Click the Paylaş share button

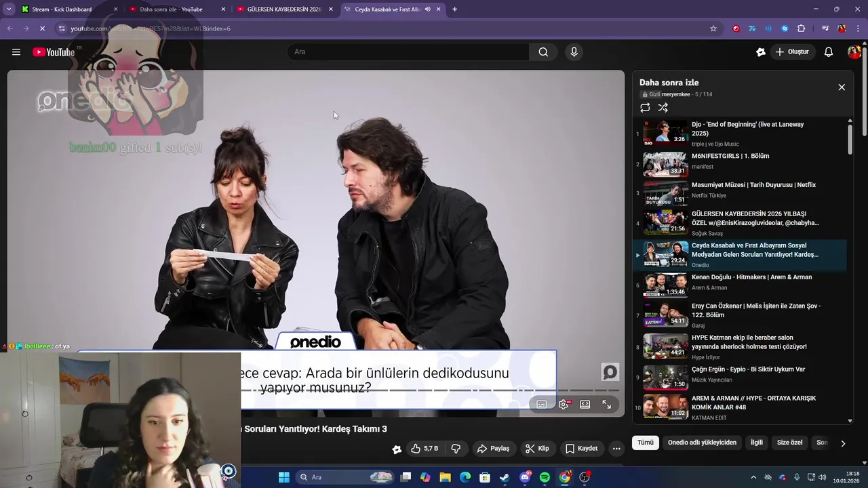pyautogui.click(x=493, y=449)
